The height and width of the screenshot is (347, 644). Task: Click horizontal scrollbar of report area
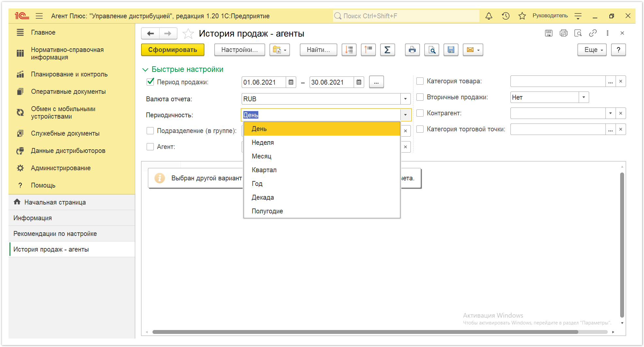365,332
